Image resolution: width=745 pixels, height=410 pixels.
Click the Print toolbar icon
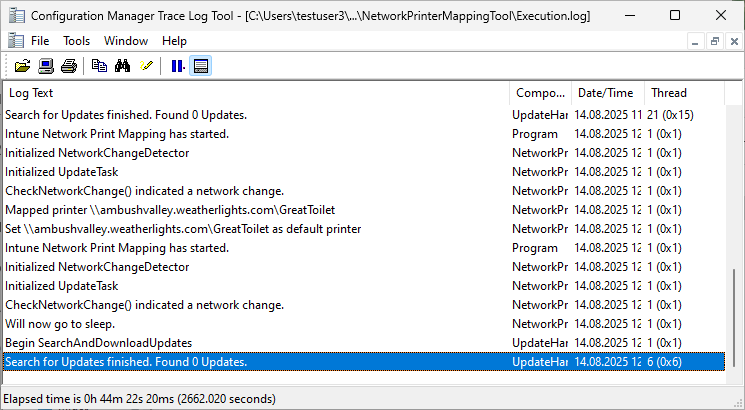coord(68,66)
